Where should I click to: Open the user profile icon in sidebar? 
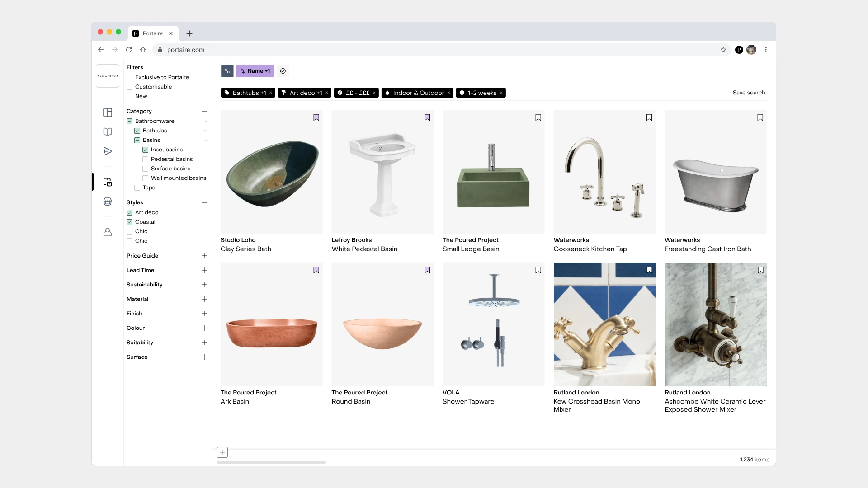pos(108,232)
